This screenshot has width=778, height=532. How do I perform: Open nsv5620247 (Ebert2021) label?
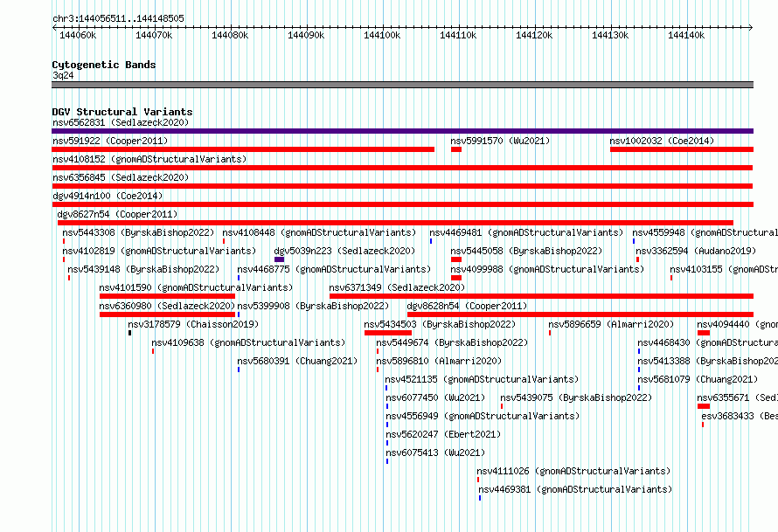pos(443,434)
